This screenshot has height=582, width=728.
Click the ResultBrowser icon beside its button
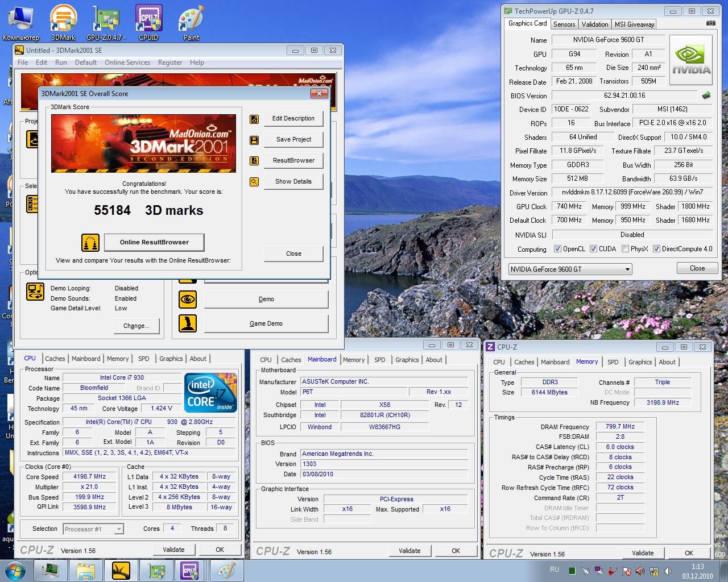coord(254,161)
